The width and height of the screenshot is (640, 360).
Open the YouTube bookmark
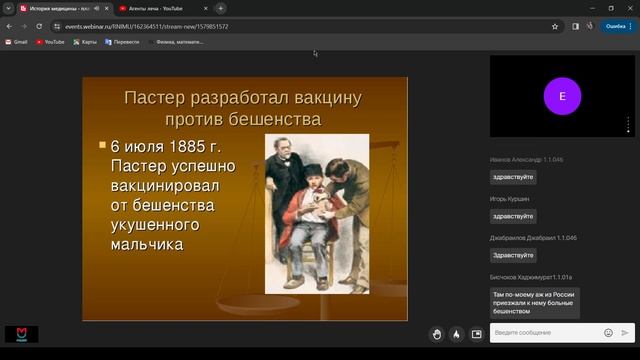pos(50,42)
